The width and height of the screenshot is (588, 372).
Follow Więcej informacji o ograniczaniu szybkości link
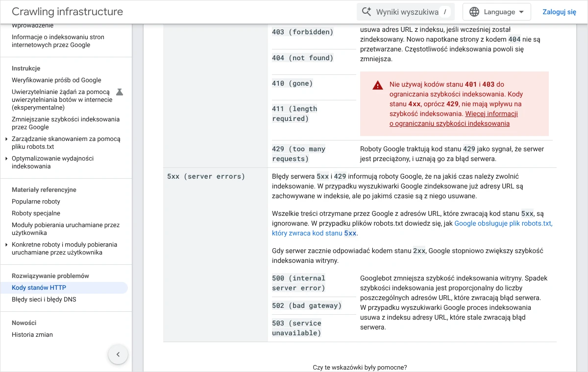[453, 118]
